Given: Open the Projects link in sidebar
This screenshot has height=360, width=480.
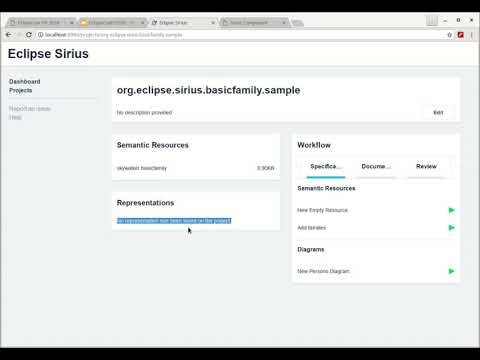Looking at the screenshot, I should (x=21, y=90).
